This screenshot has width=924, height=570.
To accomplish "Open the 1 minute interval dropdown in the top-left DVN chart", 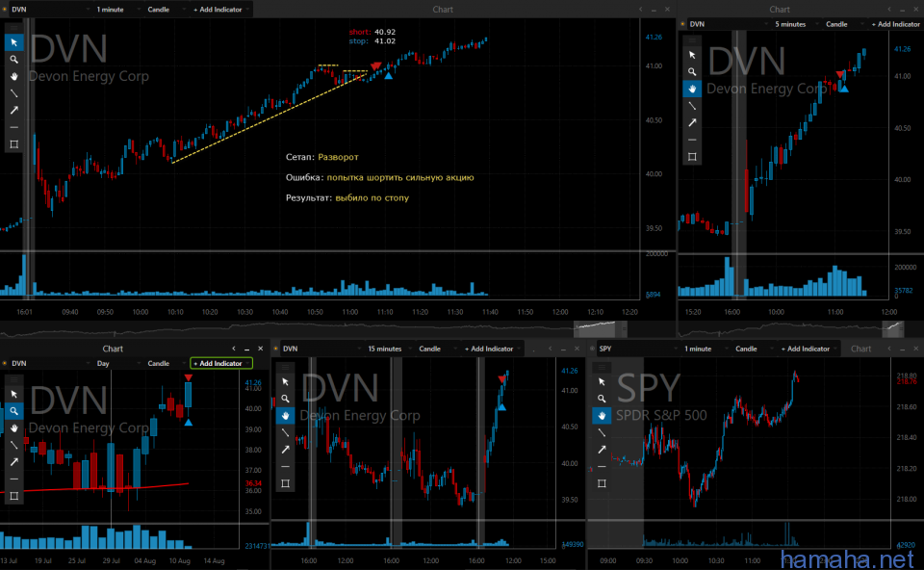I will 117,10.
